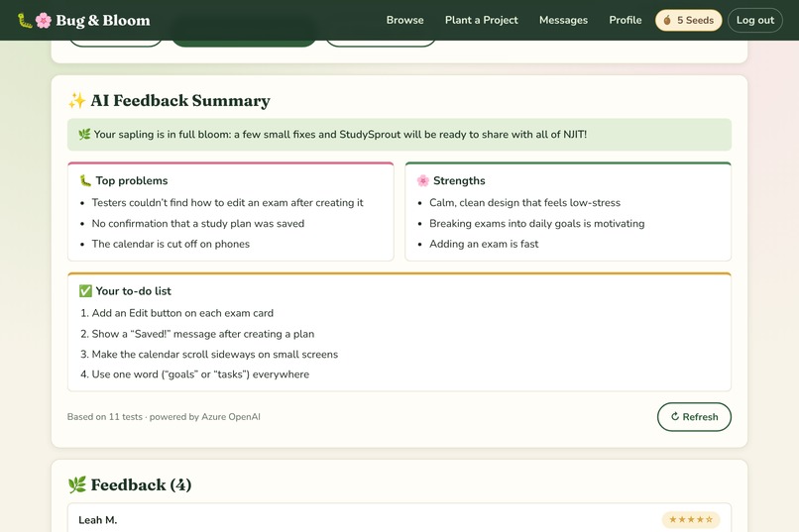799x532 pixels.
Task: Open the Browse page
Action: coord(404,20)
